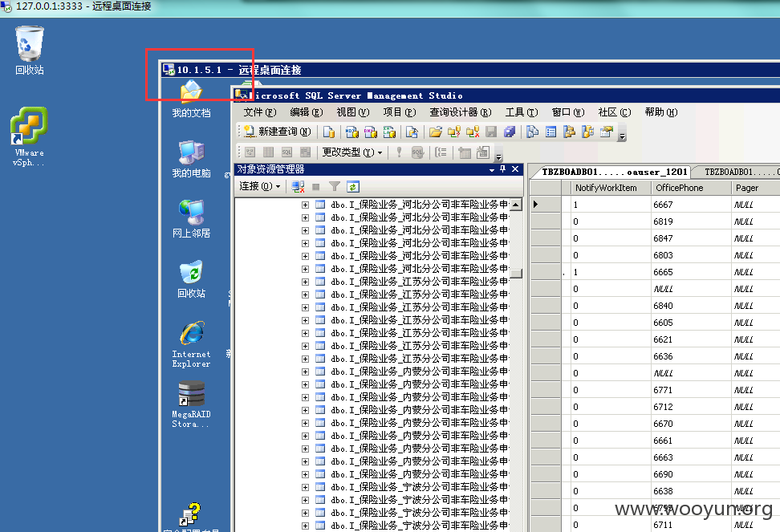Open the Registered Servers toolbar icon
This screenshot has width=780, height=532.
coord(532,132)
